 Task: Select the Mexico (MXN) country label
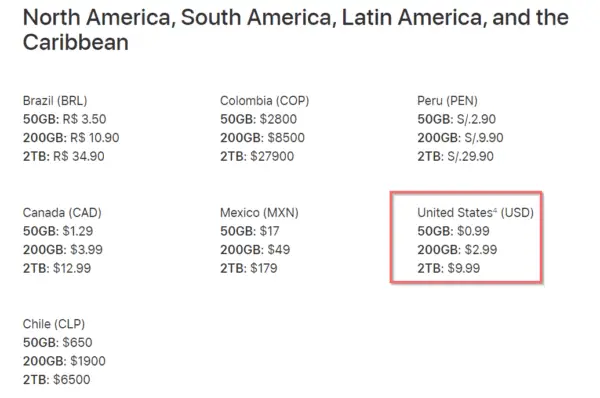259,212
